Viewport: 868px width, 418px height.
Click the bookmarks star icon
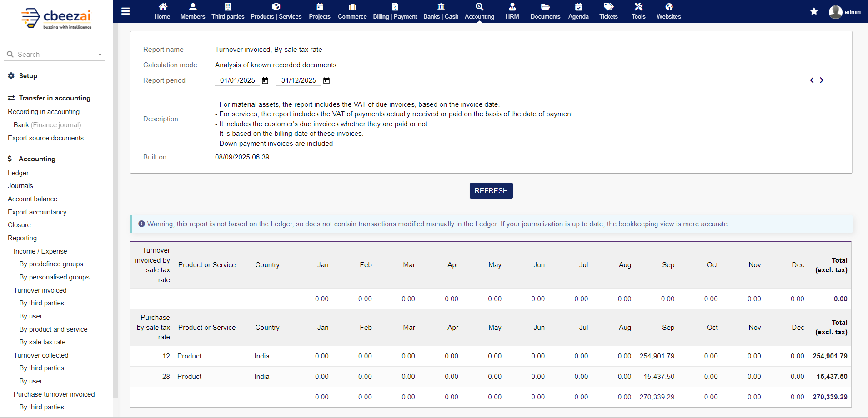814,11
